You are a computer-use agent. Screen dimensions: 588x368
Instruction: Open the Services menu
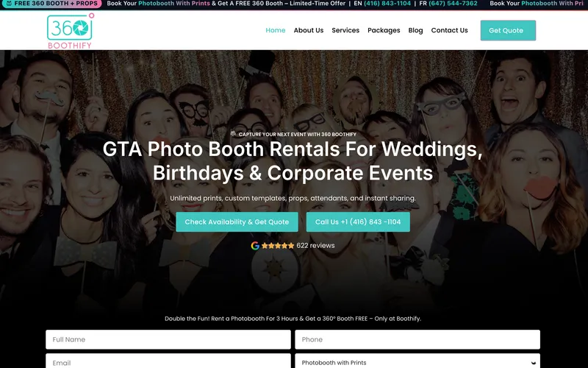coord(345,30)
